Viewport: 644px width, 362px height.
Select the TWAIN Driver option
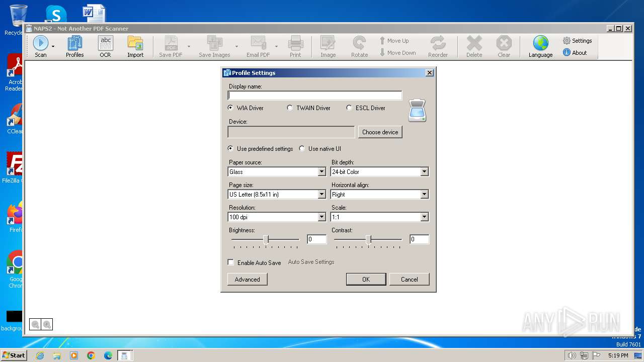308,108
